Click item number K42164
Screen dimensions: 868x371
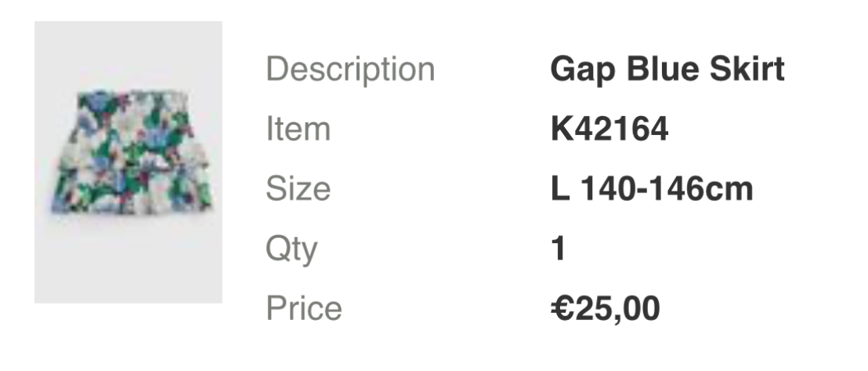click(x=609, y=129)
